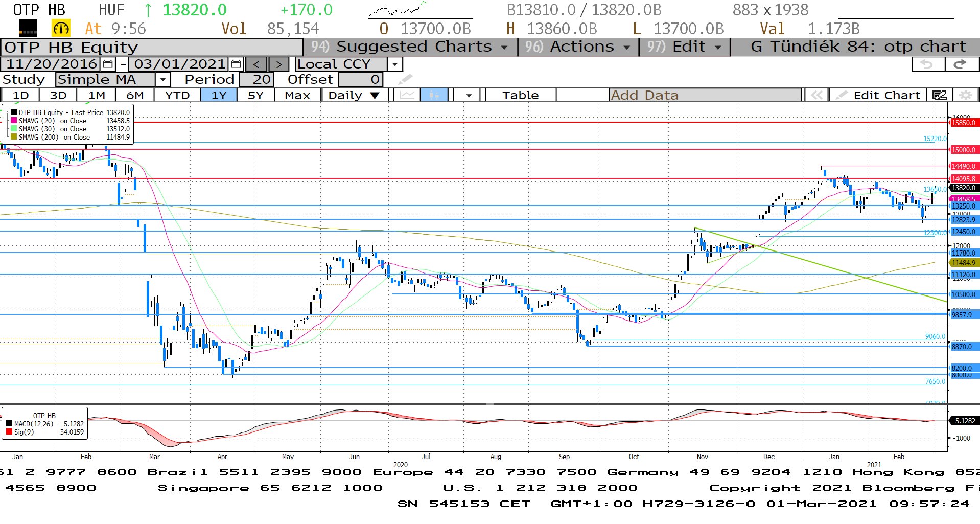This screenshot has width=980, height=524.
Task: Select the 5Y range tab
Action: tap(255, 95)
